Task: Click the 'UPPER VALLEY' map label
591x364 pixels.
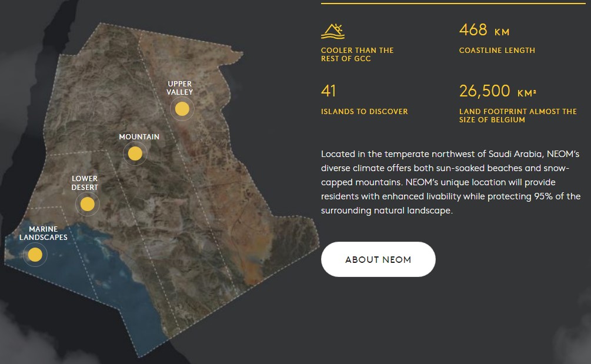Action: (x=180, y=88)
